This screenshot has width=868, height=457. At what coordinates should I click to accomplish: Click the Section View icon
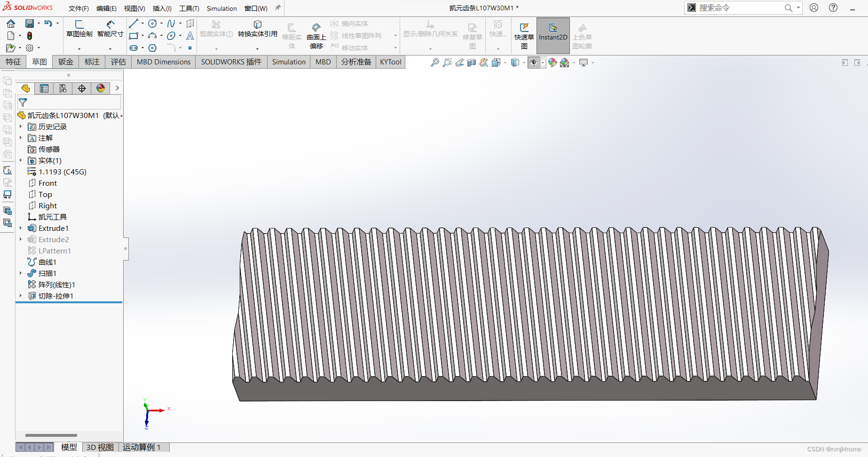pos(472,62)
